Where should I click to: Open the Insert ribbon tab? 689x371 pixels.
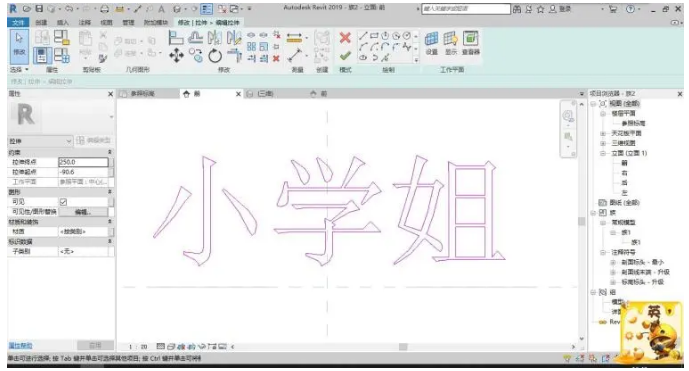point(63,22)
